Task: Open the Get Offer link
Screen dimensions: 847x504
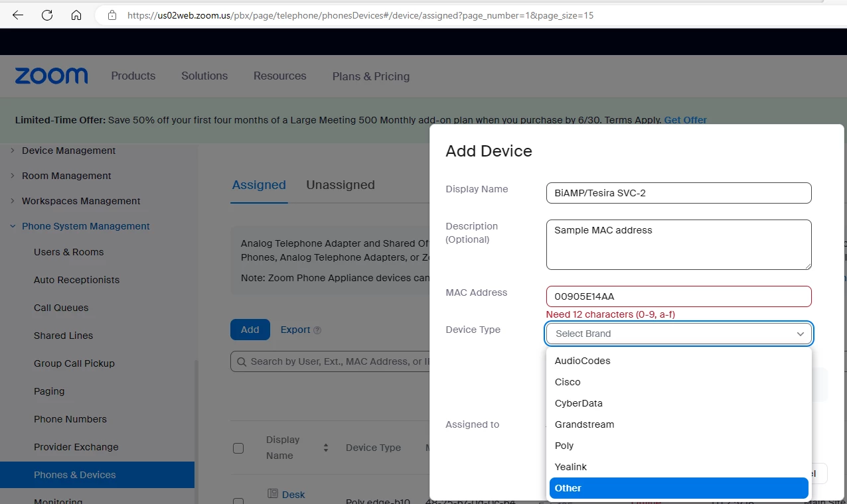Action: tap(686, 120)
